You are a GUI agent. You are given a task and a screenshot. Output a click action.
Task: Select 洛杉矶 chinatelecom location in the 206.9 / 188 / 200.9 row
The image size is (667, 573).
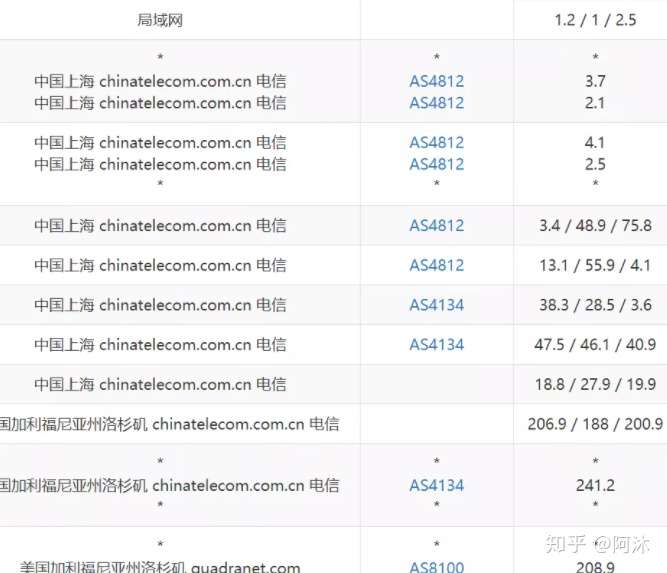(169, 424)
